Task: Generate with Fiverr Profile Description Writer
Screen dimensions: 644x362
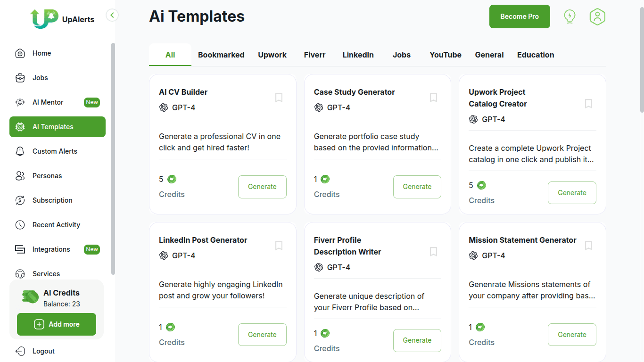Action: tap(417, 340)
